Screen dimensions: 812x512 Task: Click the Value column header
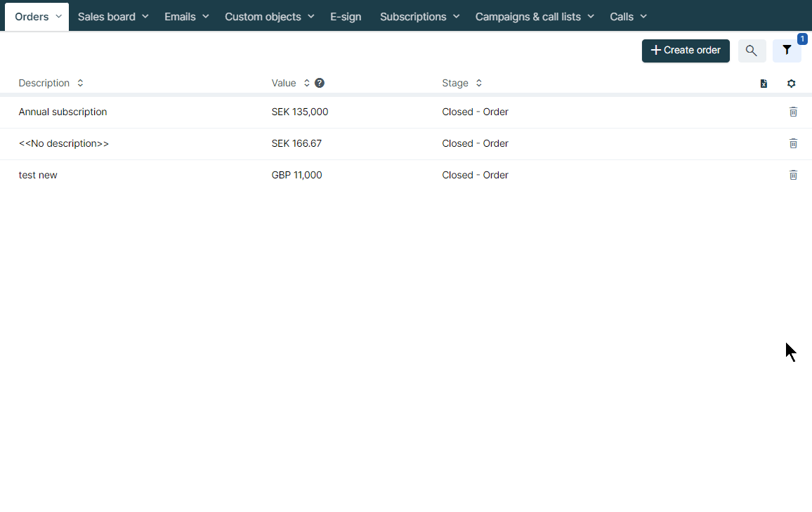point(284,83)
